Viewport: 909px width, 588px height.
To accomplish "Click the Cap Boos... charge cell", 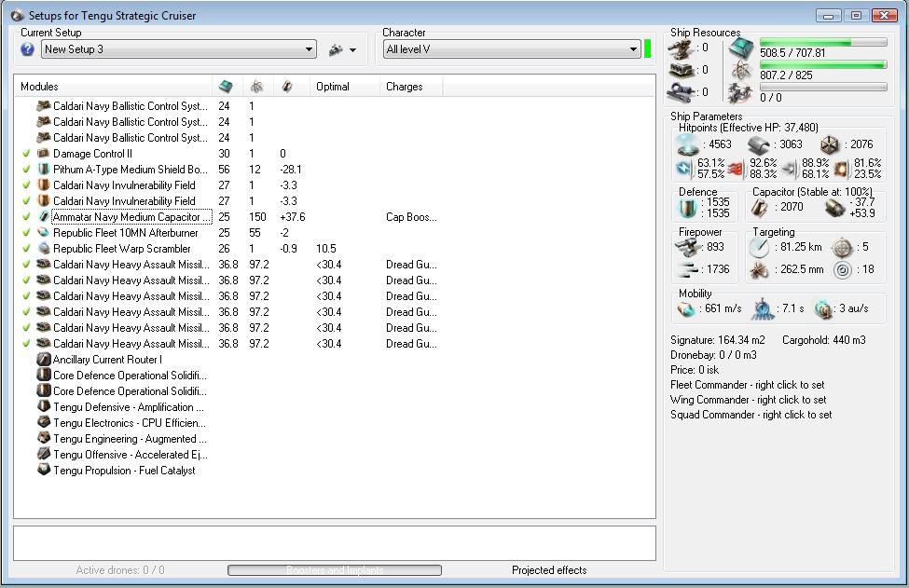I will (411, 217).
